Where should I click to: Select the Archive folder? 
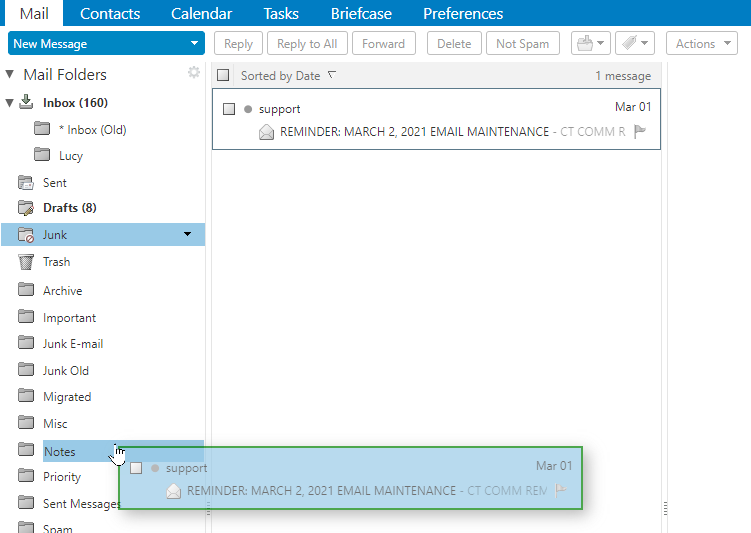(x=62, y=291)
